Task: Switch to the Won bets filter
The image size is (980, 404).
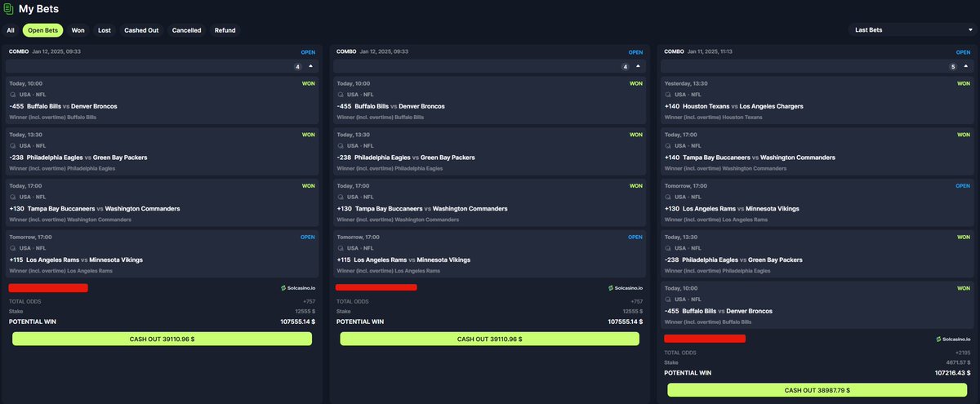Action: pyautogui.click(x=78, y=30)
